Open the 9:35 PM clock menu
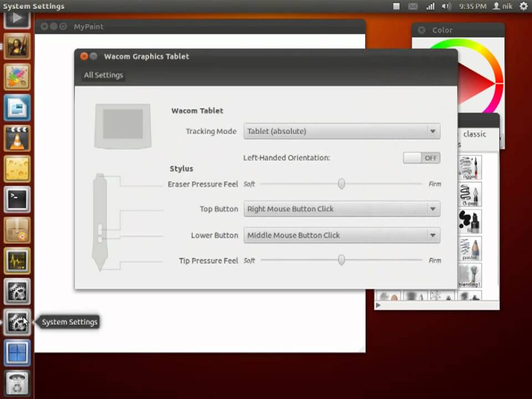 [473, 6]
